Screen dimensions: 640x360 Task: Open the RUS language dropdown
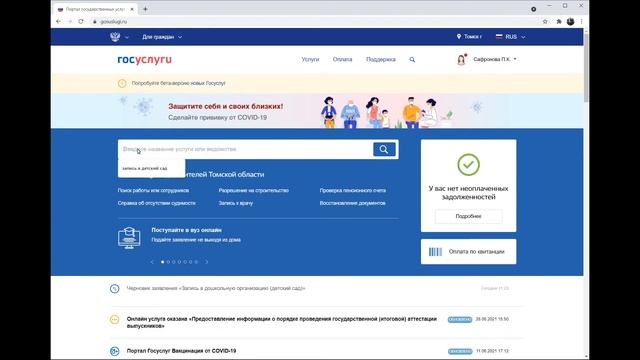pyautogui.click(x=511, y=37)
